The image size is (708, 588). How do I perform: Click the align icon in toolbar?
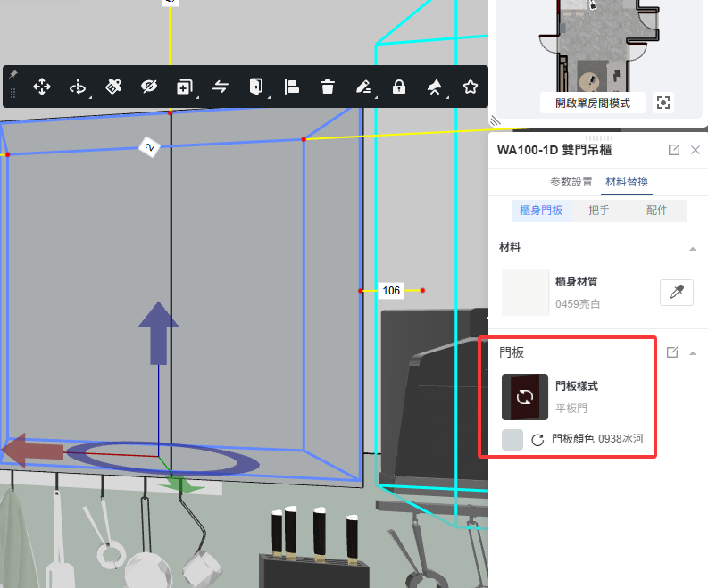pos(291,87)
